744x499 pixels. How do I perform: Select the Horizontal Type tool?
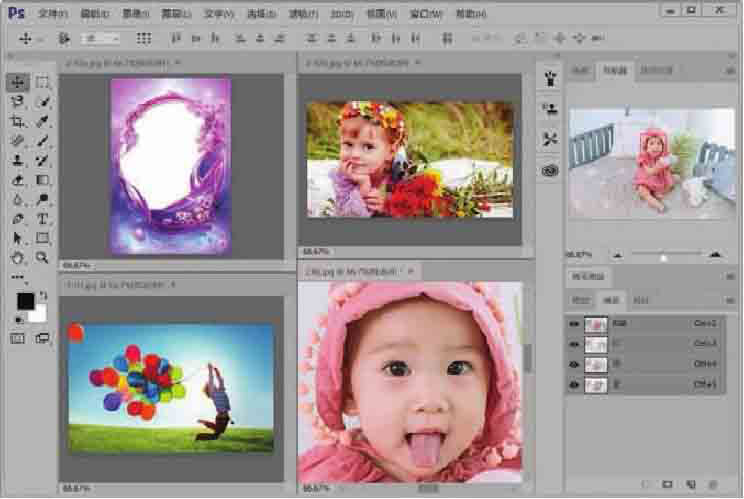coord(43,219)
